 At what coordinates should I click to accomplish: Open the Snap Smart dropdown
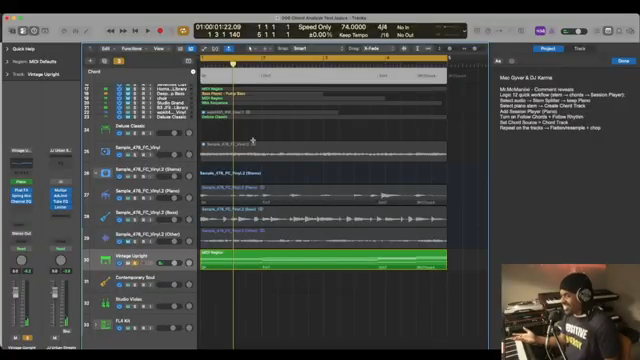pos(318,49)
